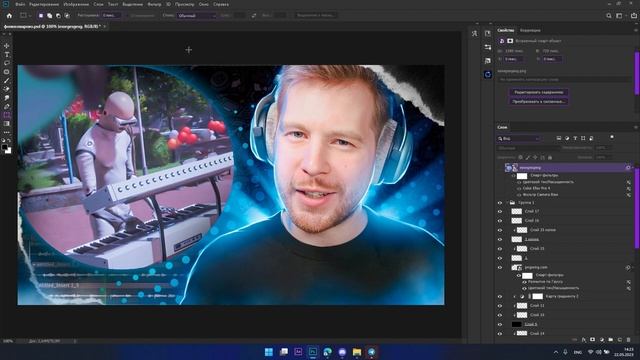Image resolution: width=640 pixels, height=360 pixels.
Task: Open the Search icon at top right
Action: [609, 16]
